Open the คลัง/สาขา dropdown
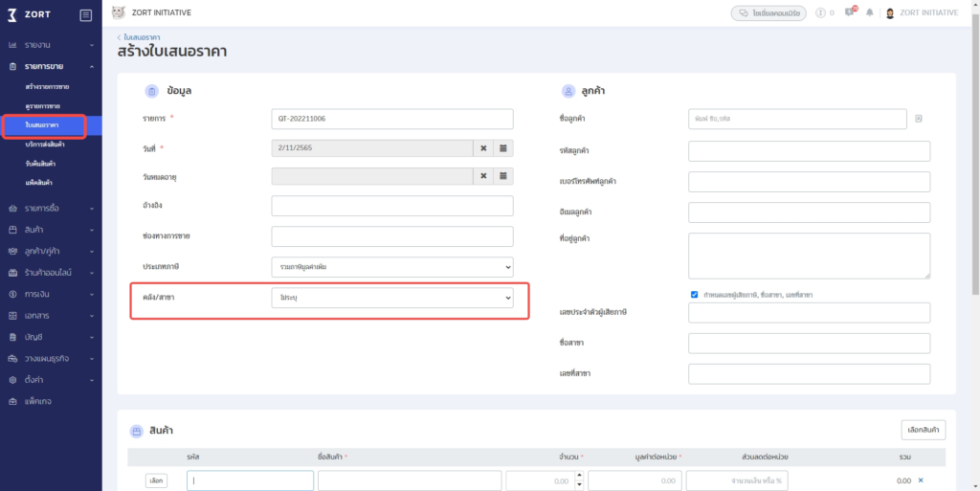 [392, 299]
